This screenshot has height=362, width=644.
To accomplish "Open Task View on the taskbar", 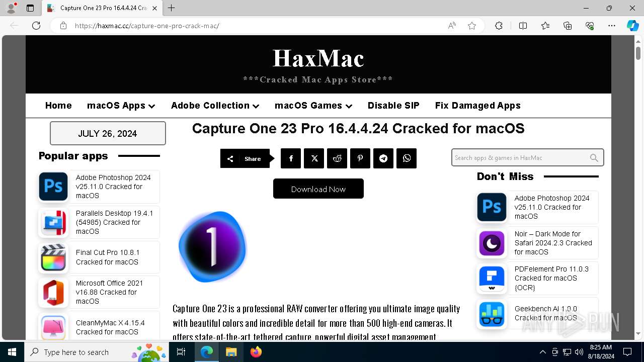I will 182,352.
